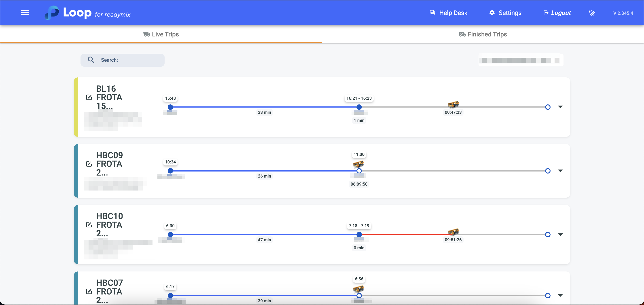Open the Help Desk link
This screenshot has height=305, width=644.
[x=449, y=13]
